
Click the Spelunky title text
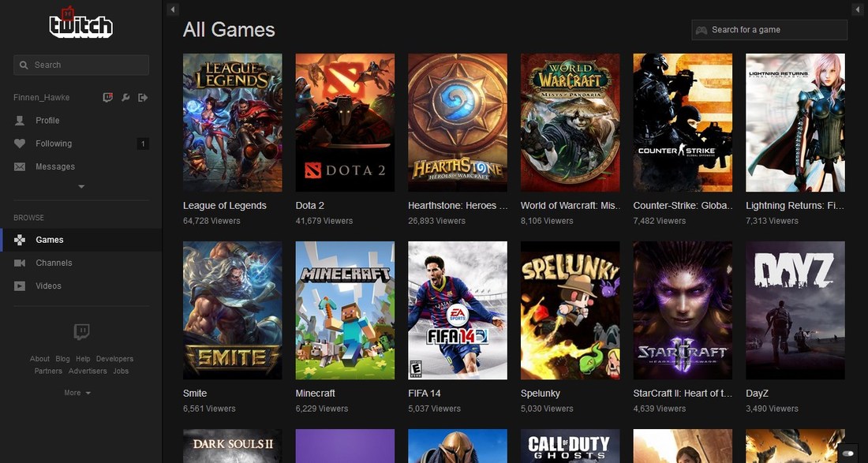click(541, 394)
